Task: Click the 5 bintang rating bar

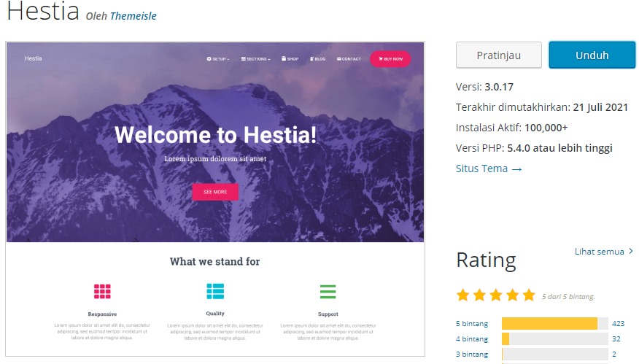Action: [554, 324]
